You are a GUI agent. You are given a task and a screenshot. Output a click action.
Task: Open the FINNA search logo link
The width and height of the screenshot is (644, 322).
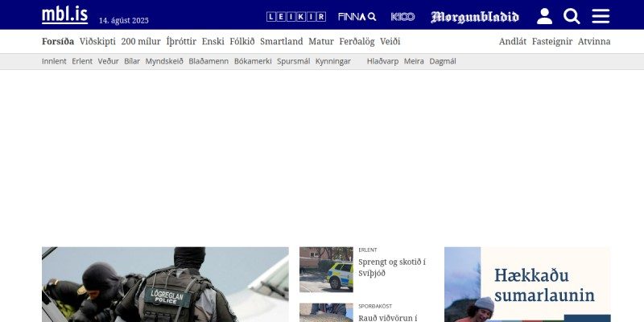coord(357,16)
